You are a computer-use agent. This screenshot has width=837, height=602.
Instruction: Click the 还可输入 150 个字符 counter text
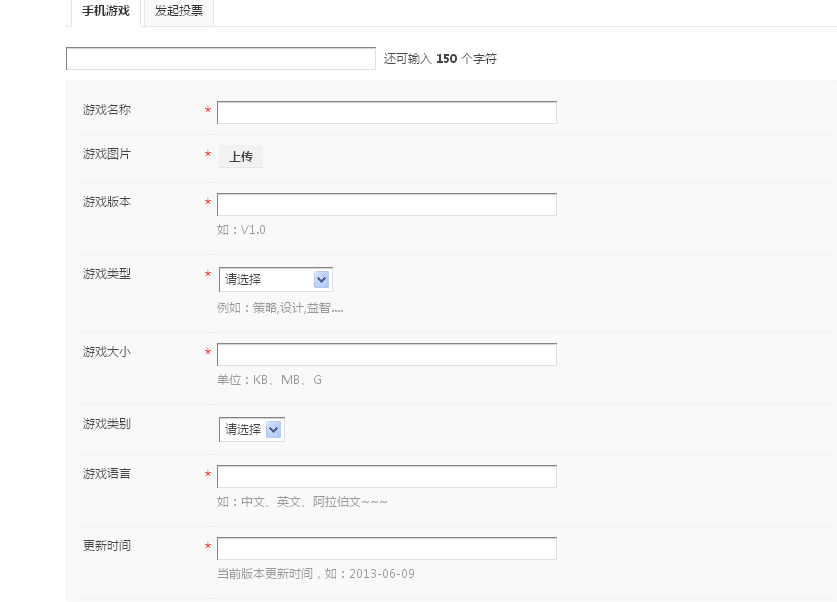440,58
